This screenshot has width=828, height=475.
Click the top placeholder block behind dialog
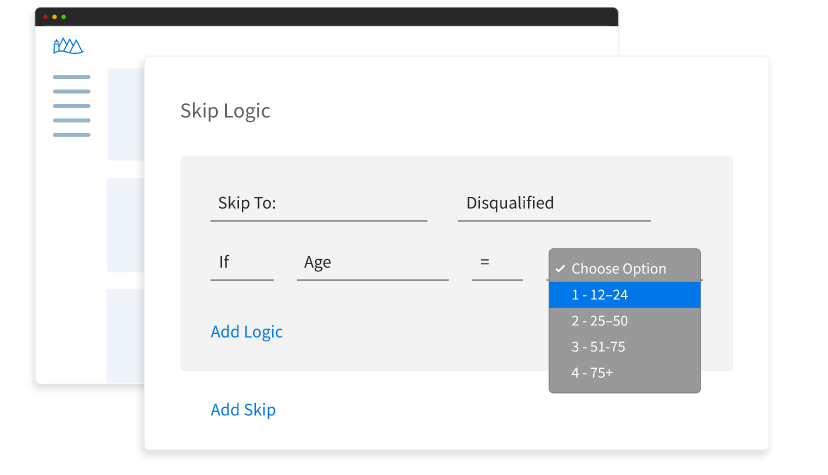point(125,114)
